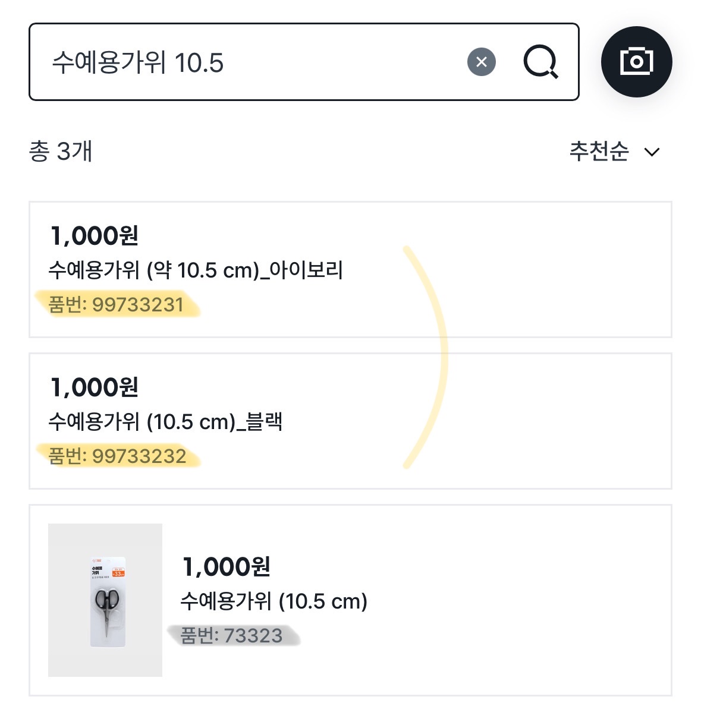Click the 총 3개 result count

(61, 152)
